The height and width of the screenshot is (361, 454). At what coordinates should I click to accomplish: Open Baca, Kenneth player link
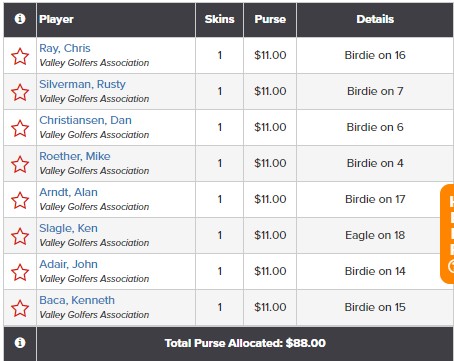coord(77,300)
